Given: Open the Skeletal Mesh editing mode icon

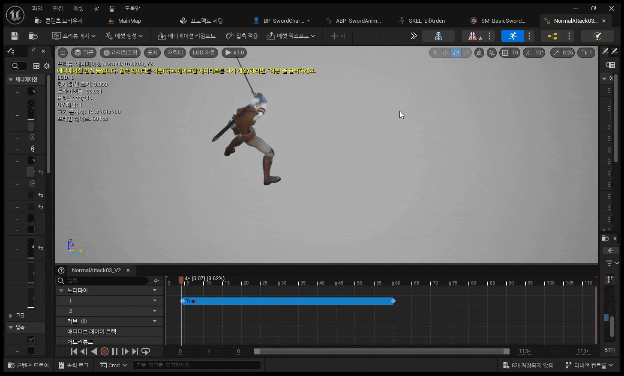Looking at the screenshot, I should tap(474, 36).
